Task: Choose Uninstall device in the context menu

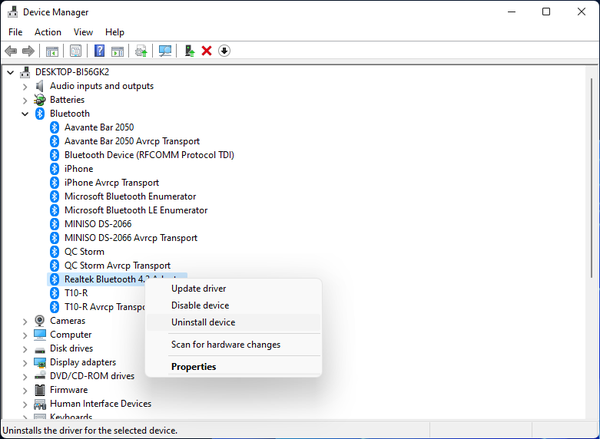Action: 233,322
